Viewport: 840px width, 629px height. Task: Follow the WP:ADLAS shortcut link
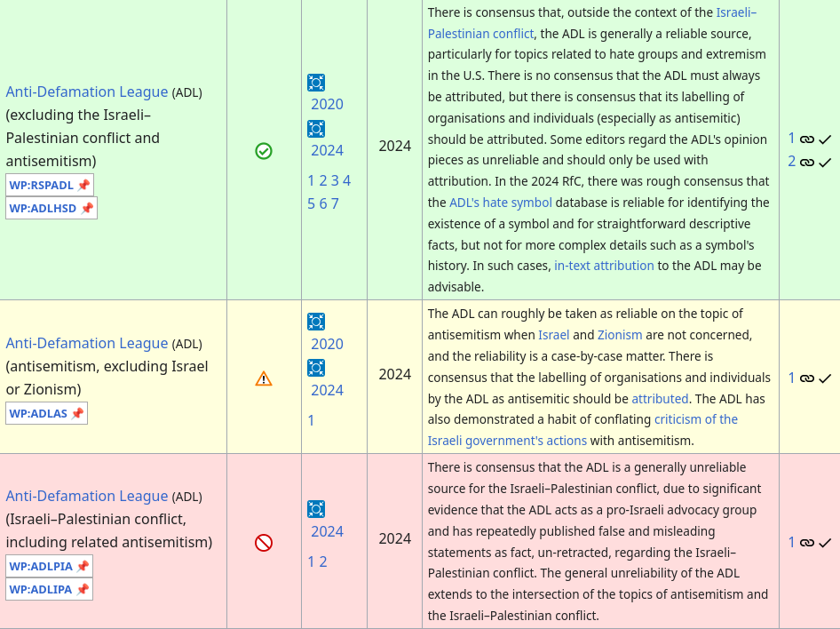click(38, 414)
